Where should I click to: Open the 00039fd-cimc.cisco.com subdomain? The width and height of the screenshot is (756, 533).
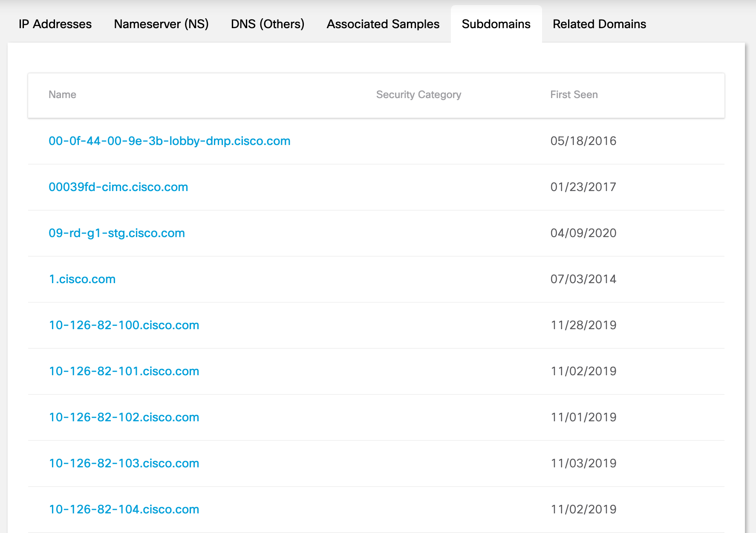[118, 187]
